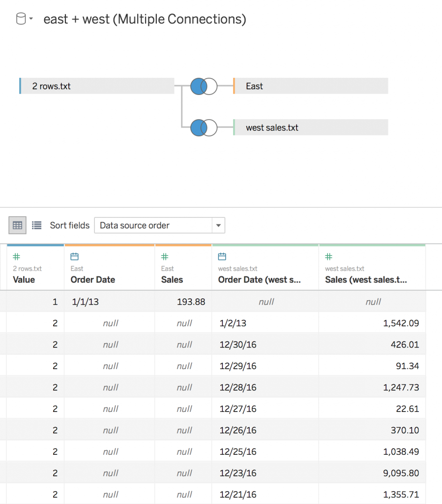Screen dimensions: 442x504
Task: Click the east + west data source title
Action: tap(145, 19)
